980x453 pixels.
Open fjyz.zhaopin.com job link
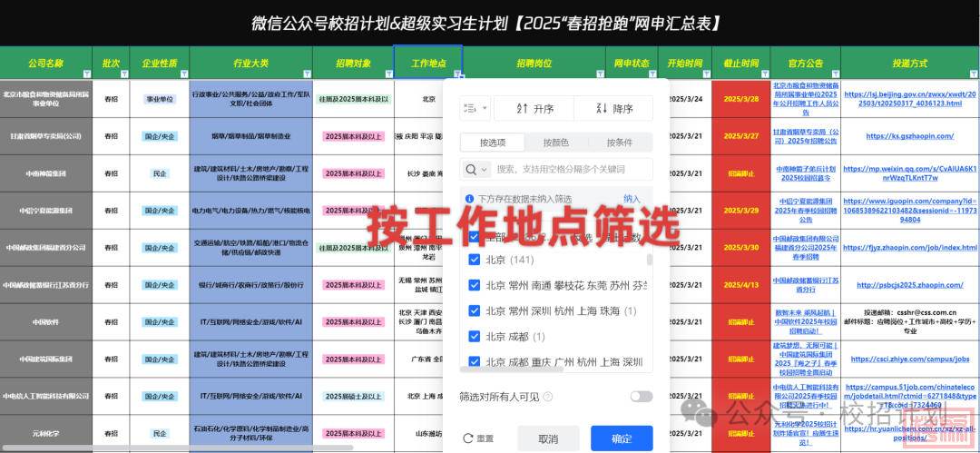click(909, 248)
